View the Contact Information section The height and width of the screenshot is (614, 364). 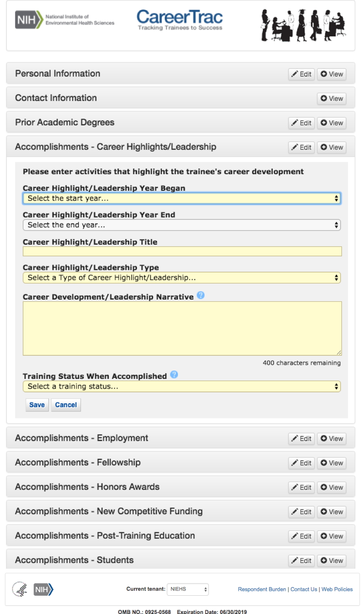[331, 98]
